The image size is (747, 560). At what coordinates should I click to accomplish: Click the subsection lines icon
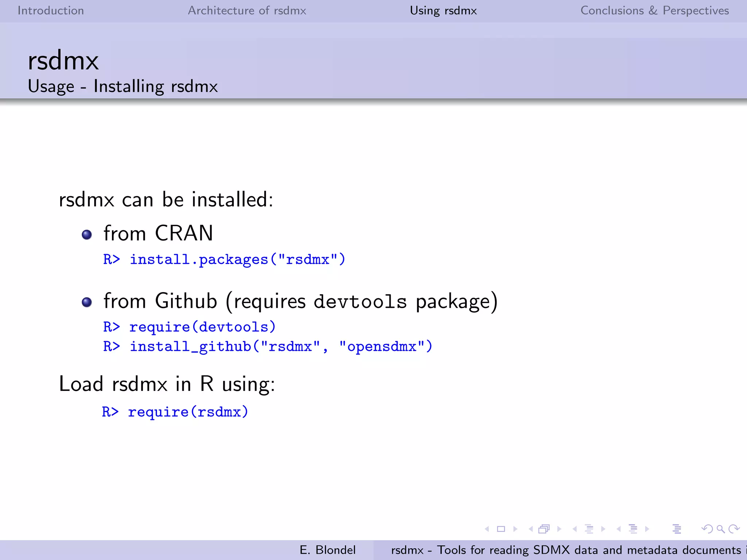coord(589,529)
